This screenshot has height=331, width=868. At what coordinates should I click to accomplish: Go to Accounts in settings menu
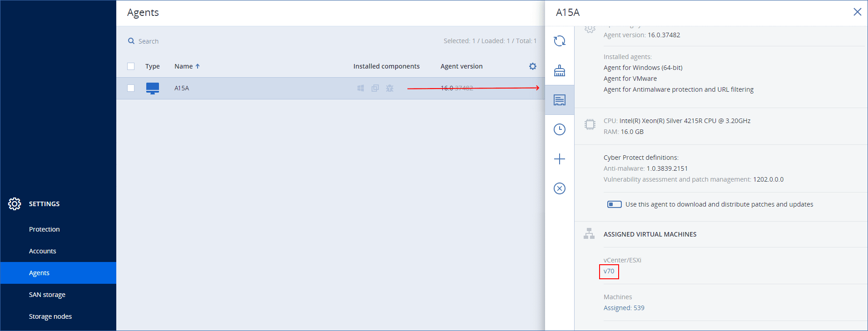(43, 251)
